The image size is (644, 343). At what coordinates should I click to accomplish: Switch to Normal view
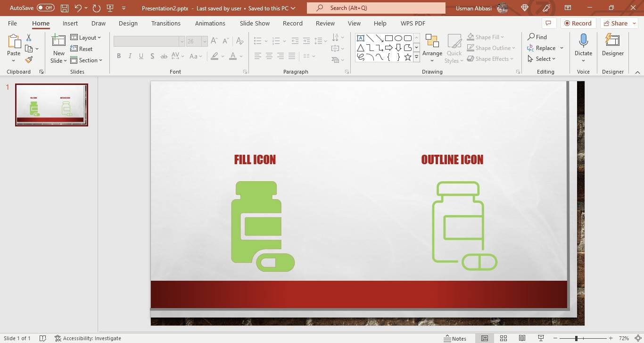[x=485, y=338]
